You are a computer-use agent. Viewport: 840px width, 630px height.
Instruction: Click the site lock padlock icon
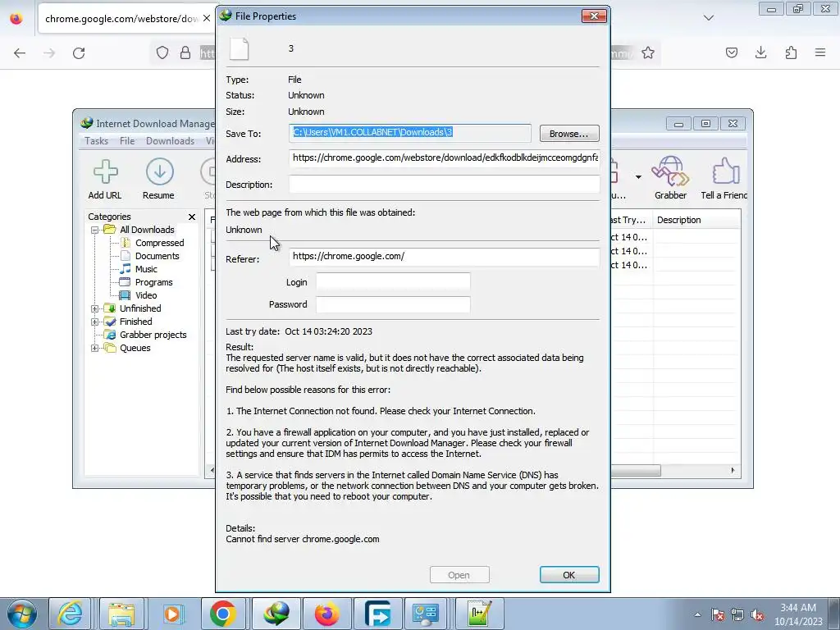coord(185,52)
